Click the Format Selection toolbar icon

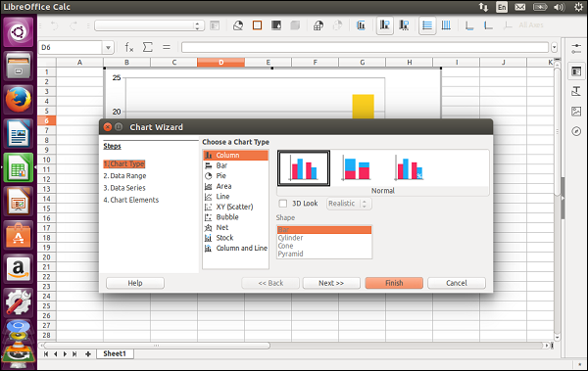click(215, 25)
